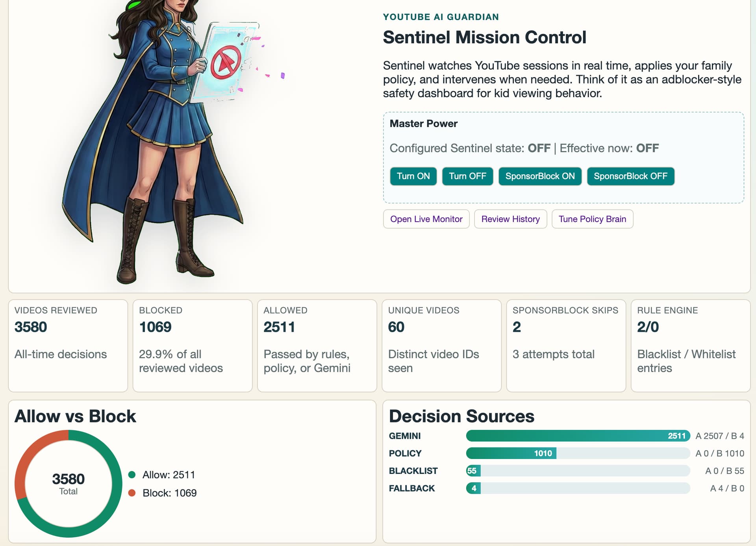The width and height of the screenshot is (756, 546).
Task: Click the Allowed 2511 card
Action: coord(317,345)
